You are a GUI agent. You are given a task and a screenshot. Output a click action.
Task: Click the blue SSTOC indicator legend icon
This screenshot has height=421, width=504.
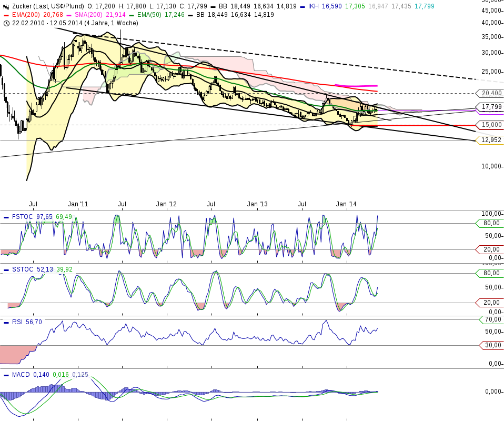(6, 268)
